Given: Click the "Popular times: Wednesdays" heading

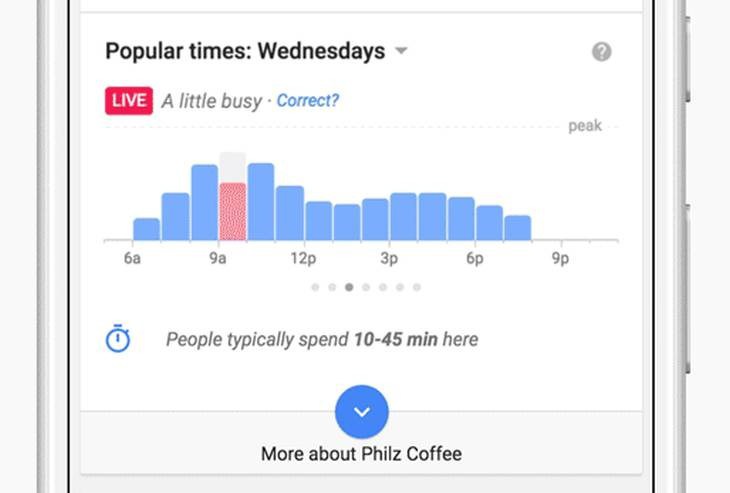Looking at the screenshot, I should (x=244, y=52).
